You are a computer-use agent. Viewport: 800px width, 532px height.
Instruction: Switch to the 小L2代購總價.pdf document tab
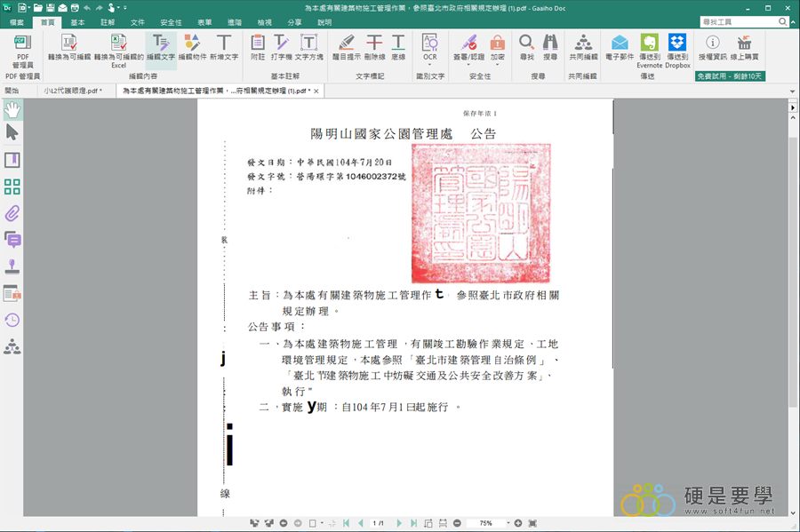pyautogui.click(x=72, y=91)
